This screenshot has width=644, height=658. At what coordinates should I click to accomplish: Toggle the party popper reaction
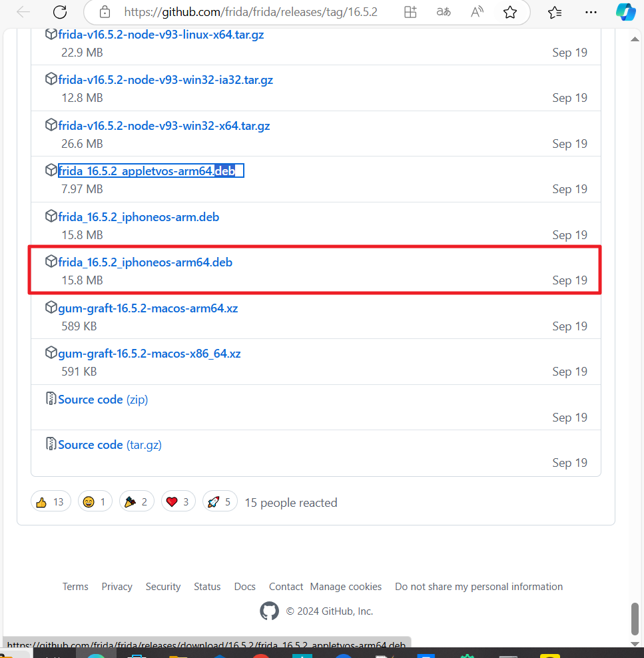tap(137, 501)
